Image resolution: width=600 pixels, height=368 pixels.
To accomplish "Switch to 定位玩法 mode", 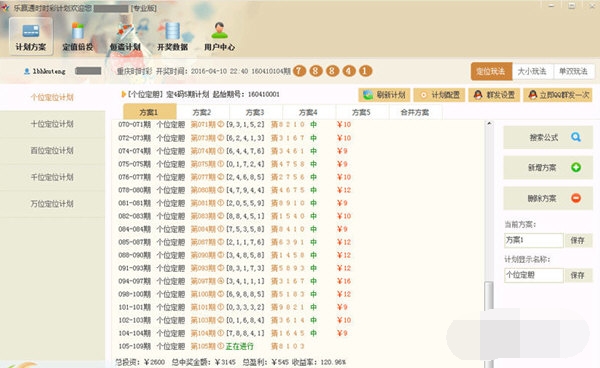I will pos(491,71).
